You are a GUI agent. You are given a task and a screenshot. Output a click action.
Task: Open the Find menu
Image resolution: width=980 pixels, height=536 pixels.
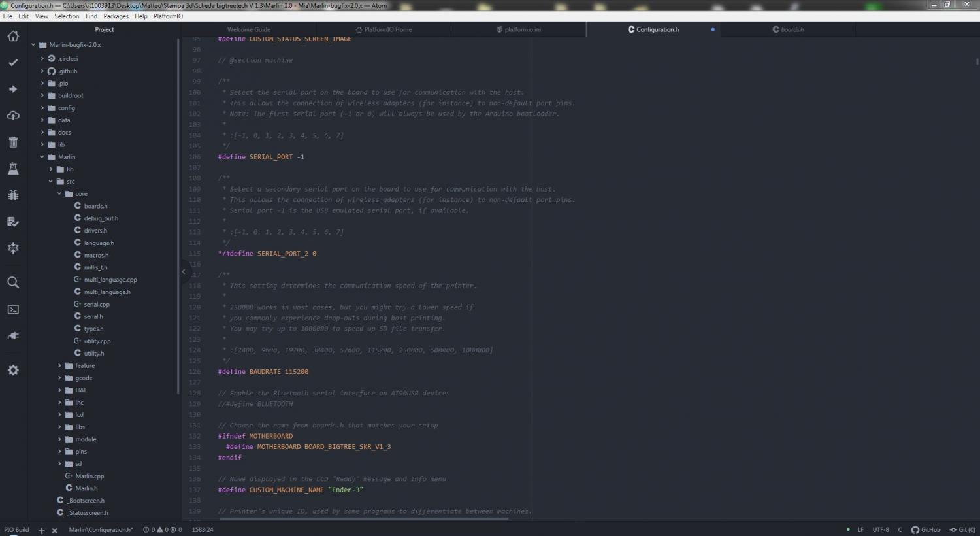pyautogui.click(x=91, y=16)
